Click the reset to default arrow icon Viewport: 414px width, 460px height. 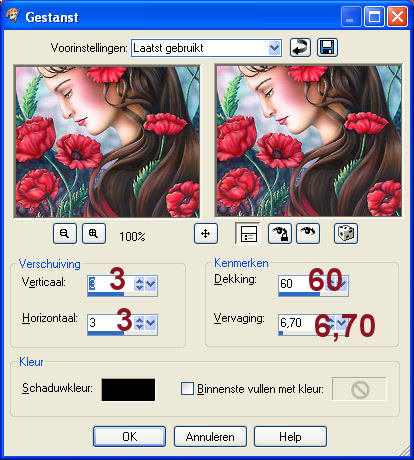coord(300,47)
